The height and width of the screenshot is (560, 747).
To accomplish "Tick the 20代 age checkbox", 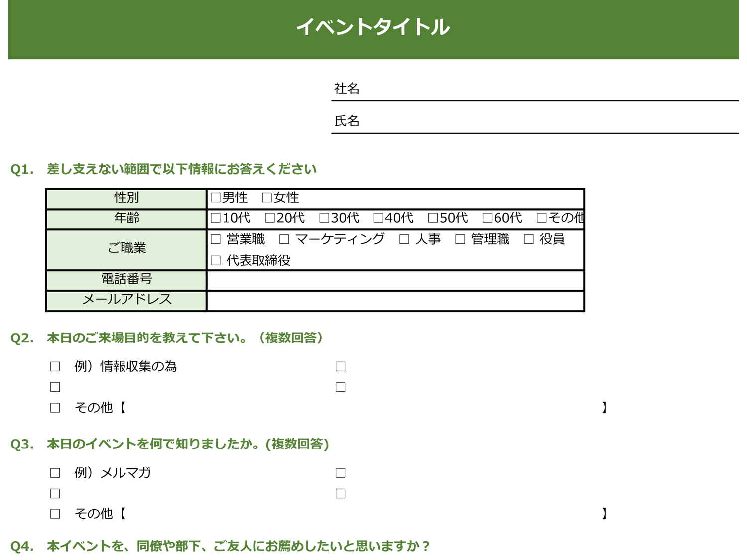I will click(270, 218).
